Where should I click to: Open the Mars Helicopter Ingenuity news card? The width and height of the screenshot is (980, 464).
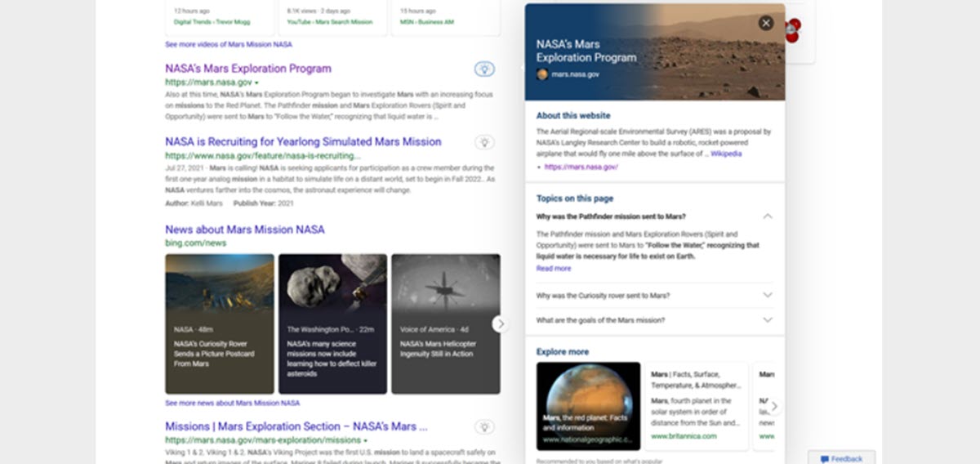point(445,323)
